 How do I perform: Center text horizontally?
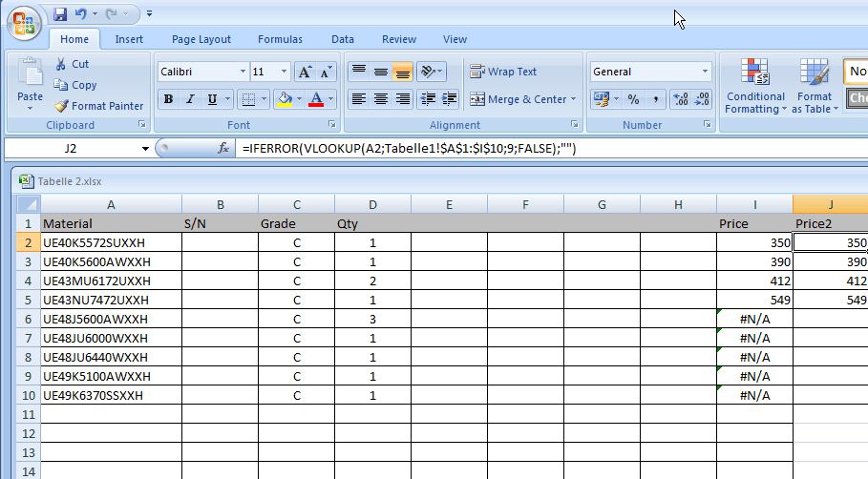(380, 99)
